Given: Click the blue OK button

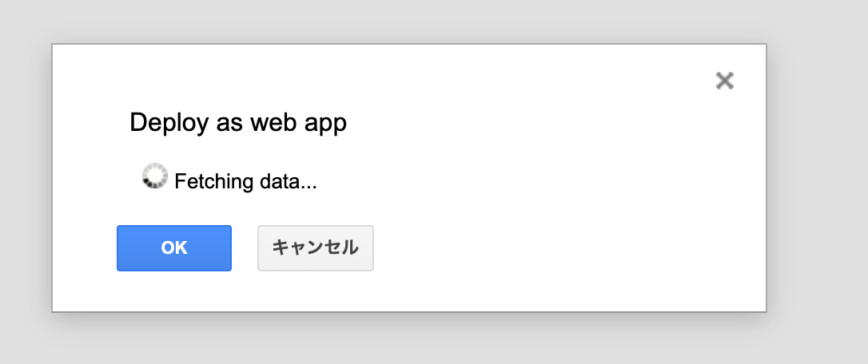Looking at the screenshot, I should pos(174,248).
